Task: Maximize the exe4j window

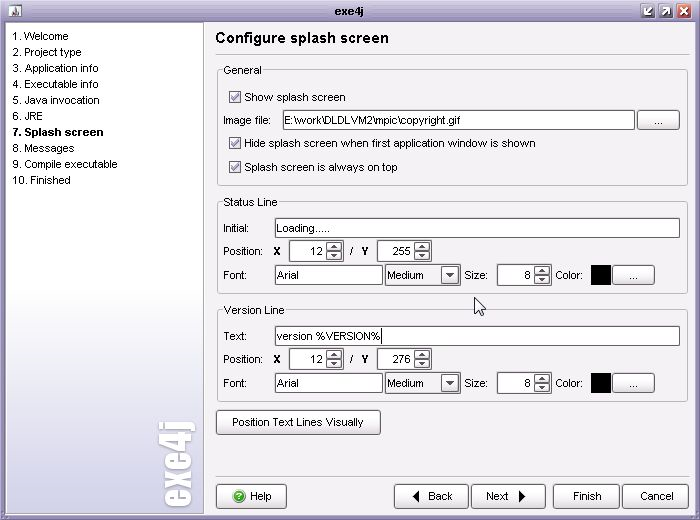Action: [x=666, y=11]
